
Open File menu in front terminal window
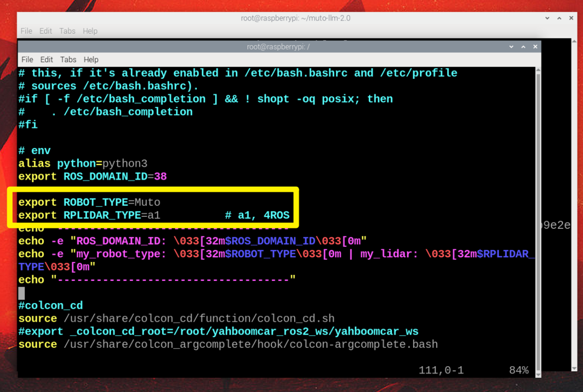[x=27, y=59]
